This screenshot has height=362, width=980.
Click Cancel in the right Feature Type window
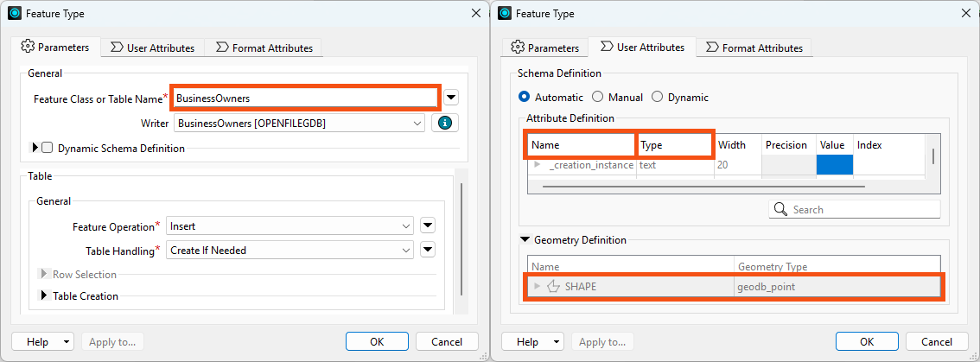click(937, 341)
